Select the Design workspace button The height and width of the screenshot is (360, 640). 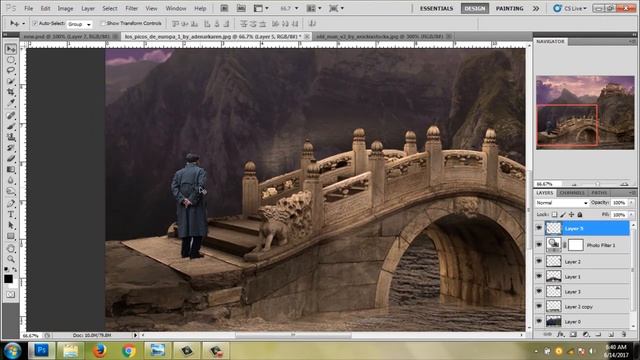click(x=475, y=8)
